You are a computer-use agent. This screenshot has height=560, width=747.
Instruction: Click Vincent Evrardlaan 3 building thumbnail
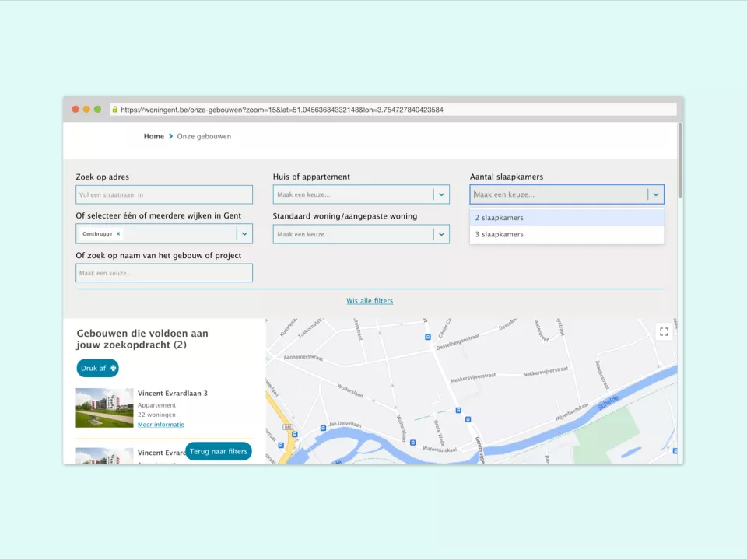coord(104,408)
